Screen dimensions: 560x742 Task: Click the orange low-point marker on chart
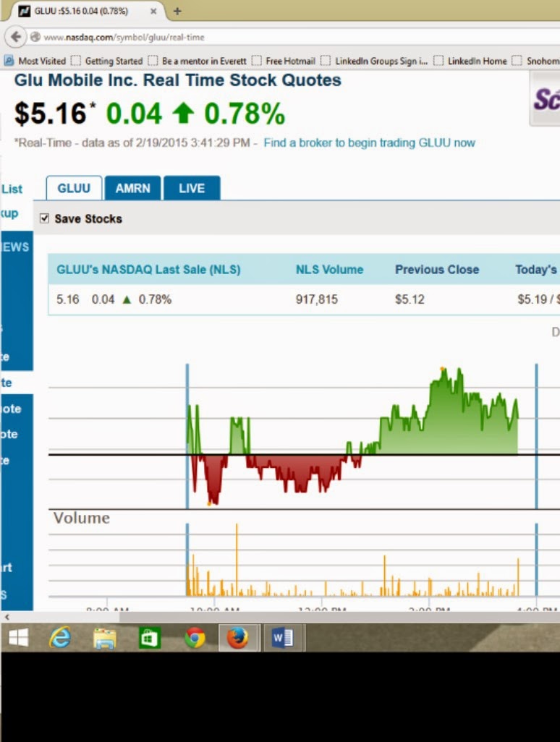click(209, 504)
